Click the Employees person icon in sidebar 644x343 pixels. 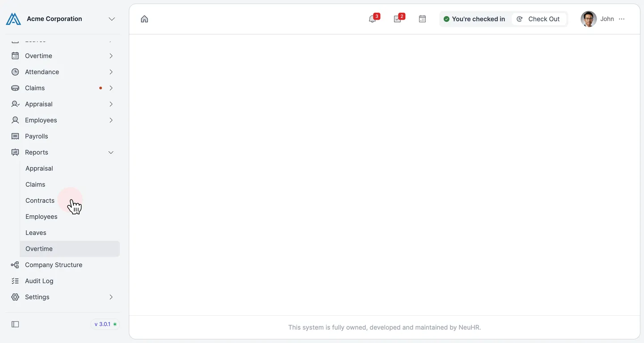point(15,120)
